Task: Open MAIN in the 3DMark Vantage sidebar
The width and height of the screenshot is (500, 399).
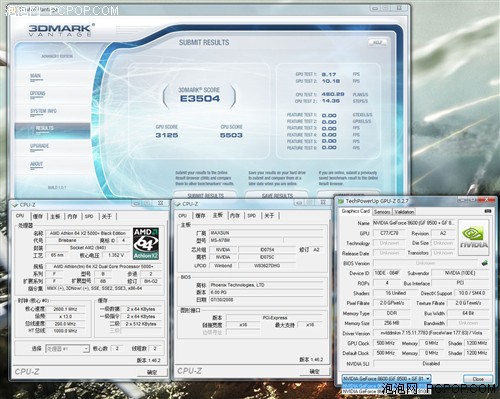Action: click(36, 76)
